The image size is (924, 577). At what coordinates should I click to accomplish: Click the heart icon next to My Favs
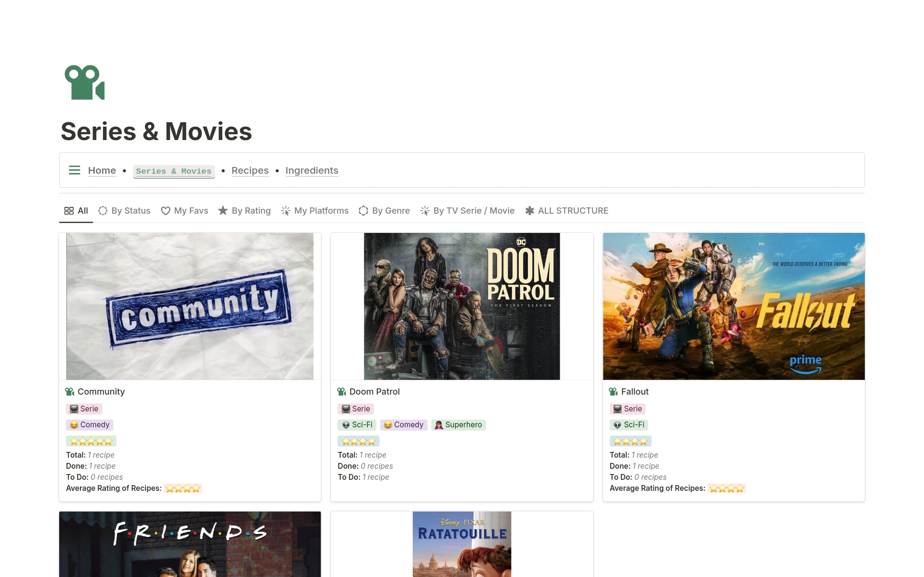(x=166, y=211)
